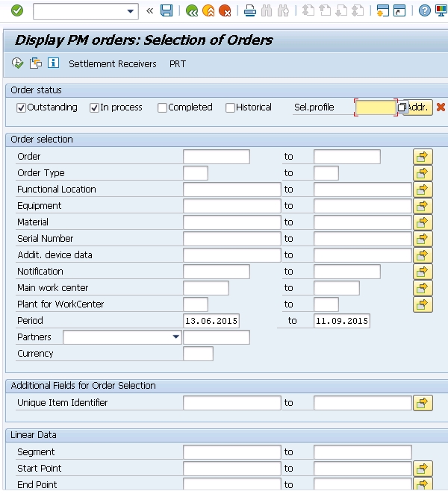
Task: Uncheck the Outstanding checkbox
Action: (22, 107)
